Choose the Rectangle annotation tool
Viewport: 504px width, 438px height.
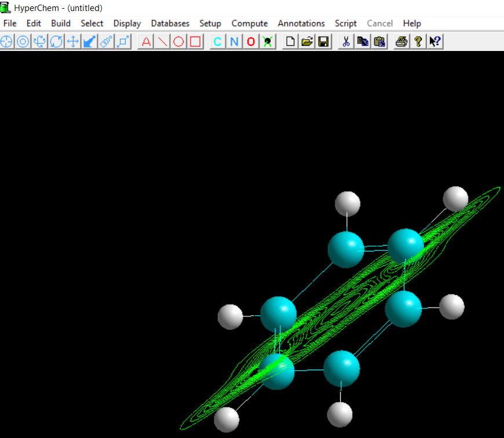195,42
